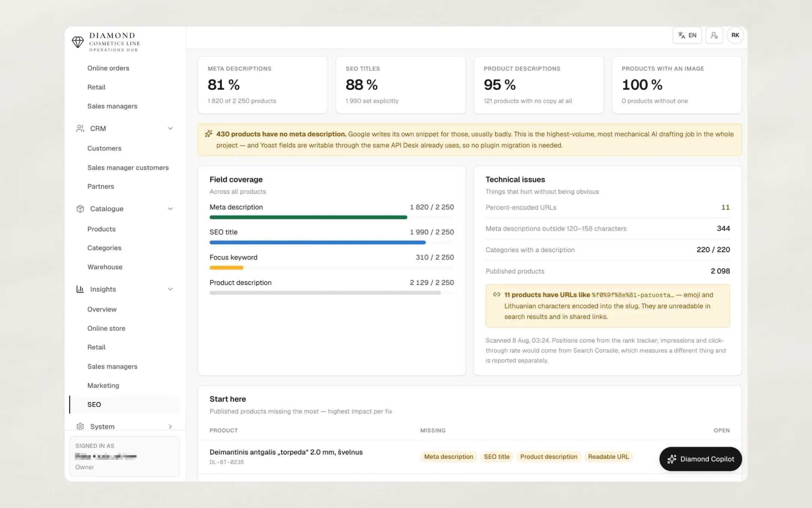Click the grey Product description coverage bar
The image size is (812, 508).
(325, 293)
